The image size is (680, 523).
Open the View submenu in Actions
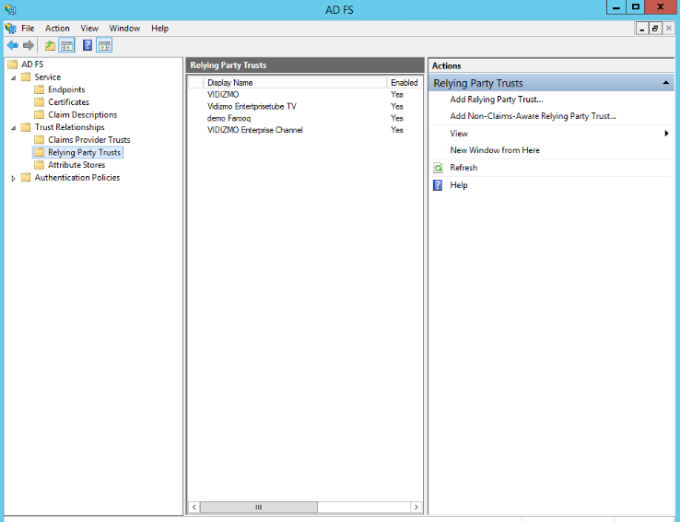click(x=459, y=133)
